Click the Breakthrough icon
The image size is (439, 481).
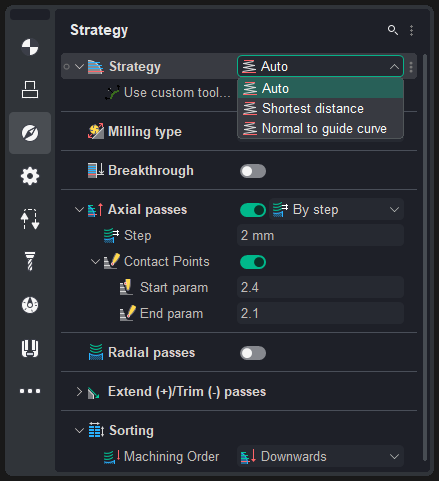pos(96,170)
